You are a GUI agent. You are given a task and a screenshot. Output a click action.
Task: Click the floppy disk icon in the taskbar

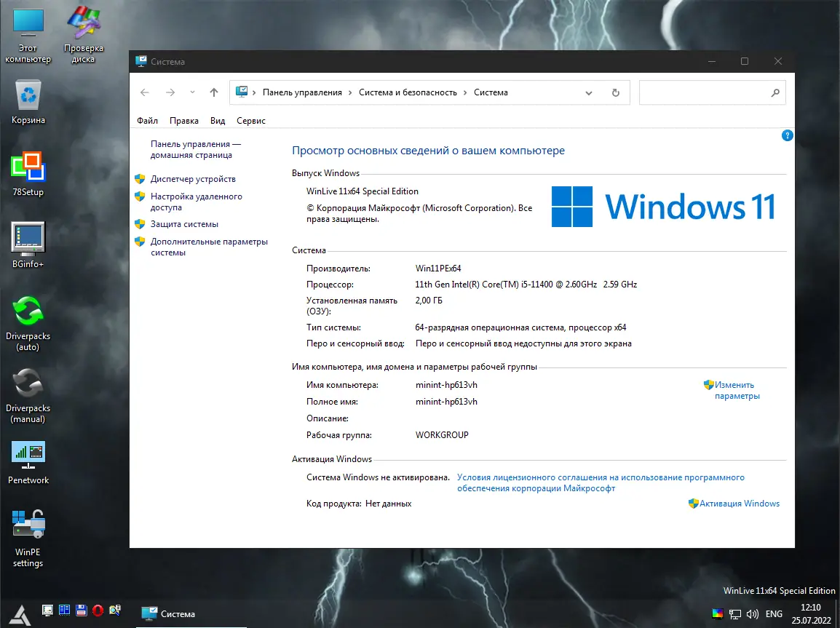[81, 610]
